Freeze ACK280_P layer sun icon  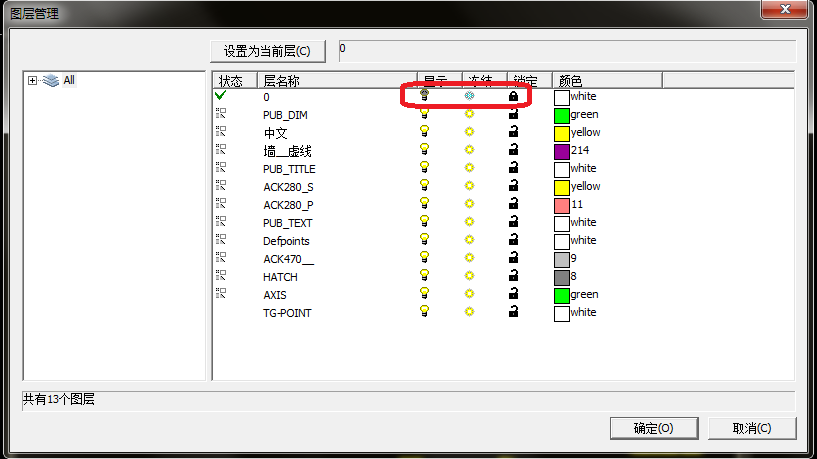469,204
